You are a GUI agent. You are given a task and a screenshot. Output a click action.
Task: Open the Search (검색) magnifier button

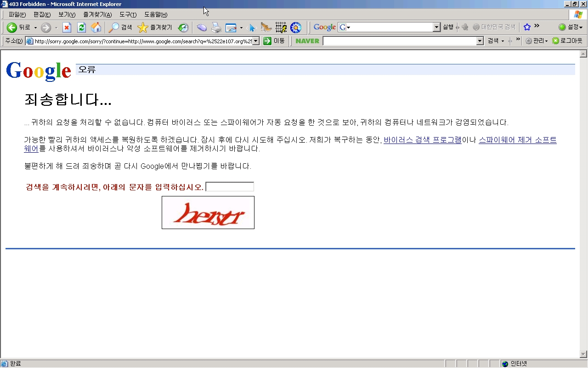pos(120,28)
